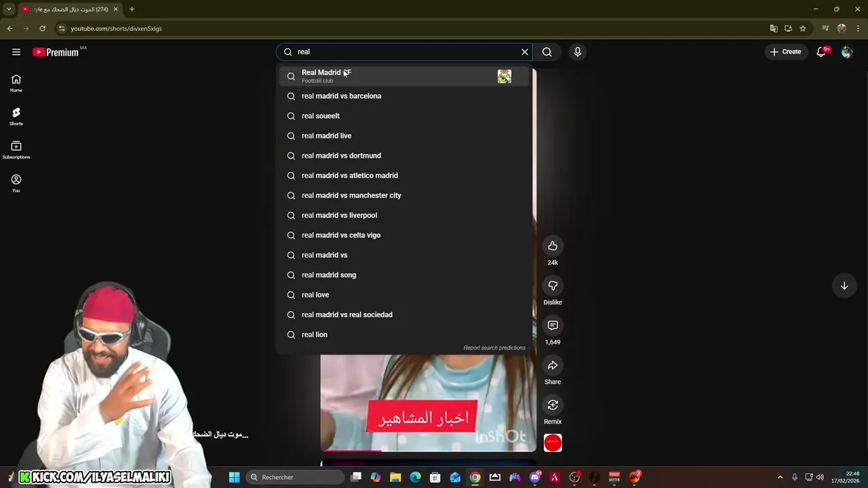This screenshot has width=868, height=488.
Task: Go back in the browser
Action: 9,28
